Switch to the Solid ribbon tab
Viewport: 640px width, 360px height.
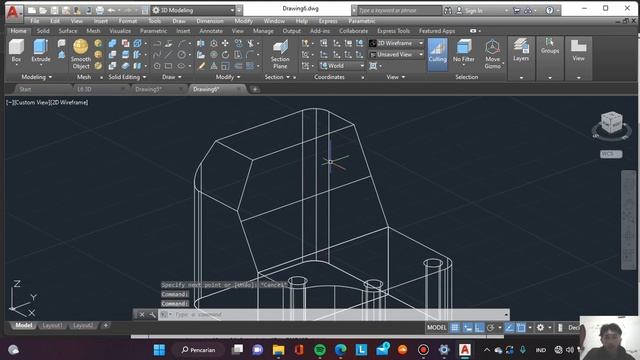43,31
